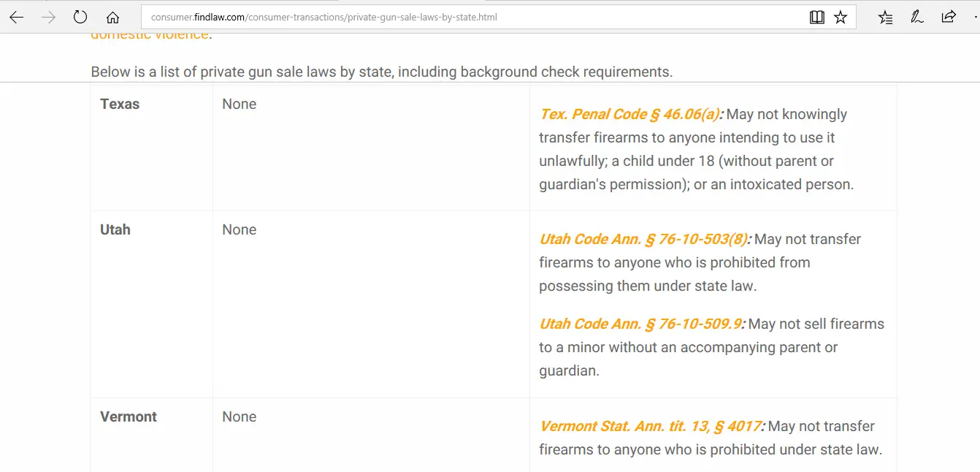Follow the Utah Code Ann. § 76-10-509.9 link
Image resolution: width=980 pixels, height=472 pixels.
click(x=640, y=324)
